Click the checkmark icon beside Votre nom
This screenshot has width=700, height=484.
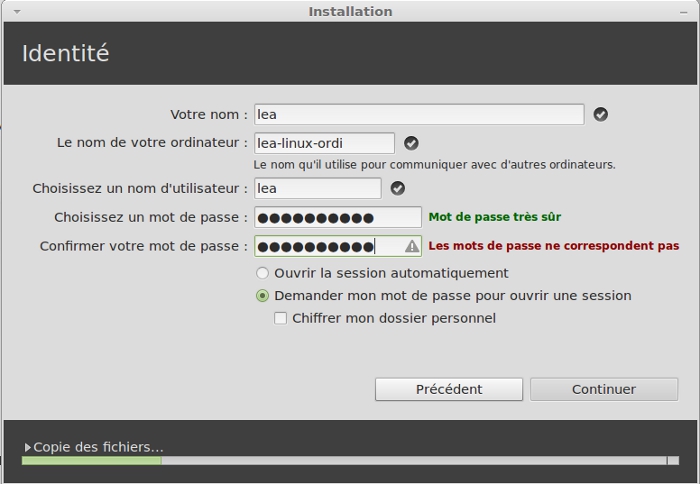coord(600,115)
